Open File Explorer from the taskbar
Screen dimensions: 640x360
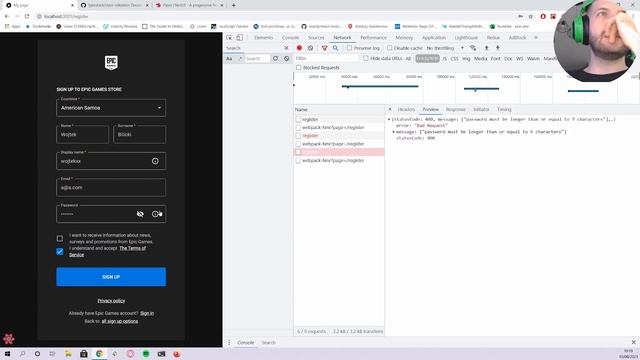pyautogui.click(x=68, y=354)
